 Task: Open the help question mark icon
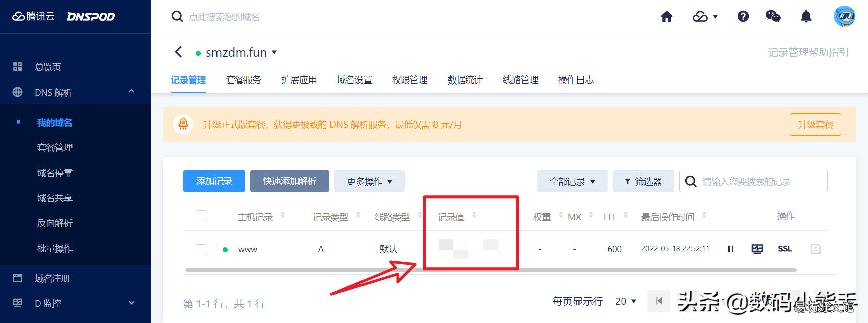(743, 17)
